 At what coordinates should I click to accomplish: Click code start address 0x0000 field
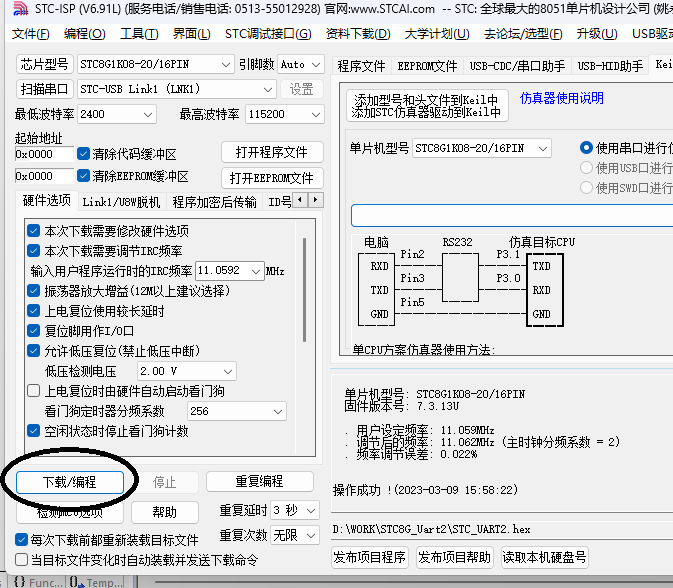pyautogui.click(x=44, y=154)
